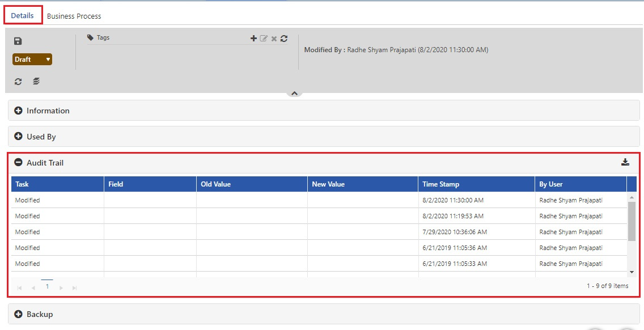
Task: Go to the last page of Audit Trail
Action: coord(75,287)
